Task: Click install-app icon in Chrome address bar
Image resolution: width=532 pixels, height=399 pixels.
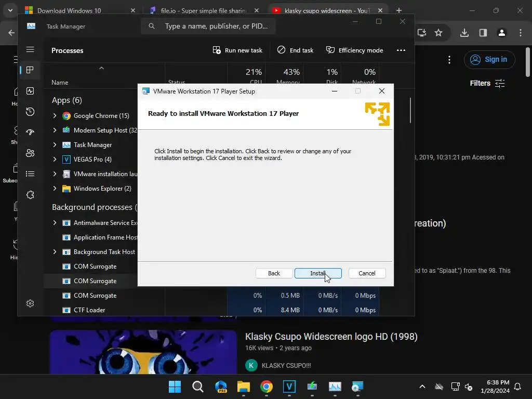Action: 422,33
